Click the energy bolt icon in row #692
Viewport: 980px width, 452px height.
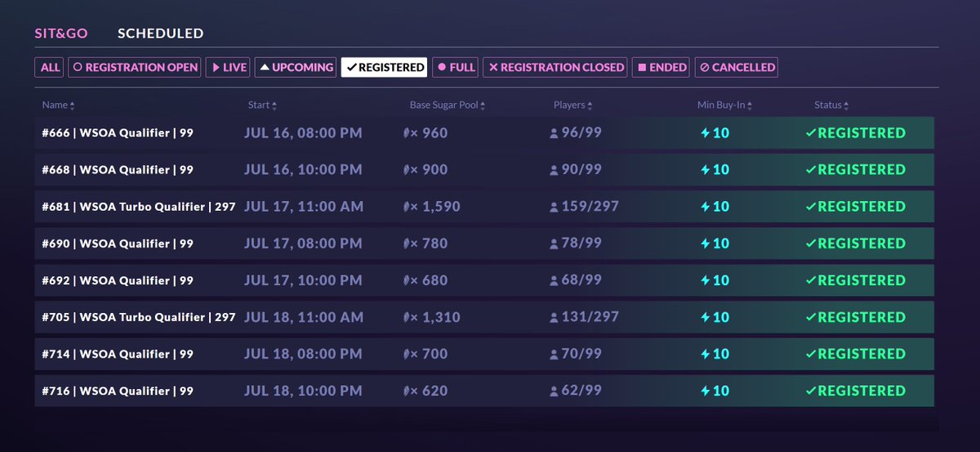tap(706, 280)
